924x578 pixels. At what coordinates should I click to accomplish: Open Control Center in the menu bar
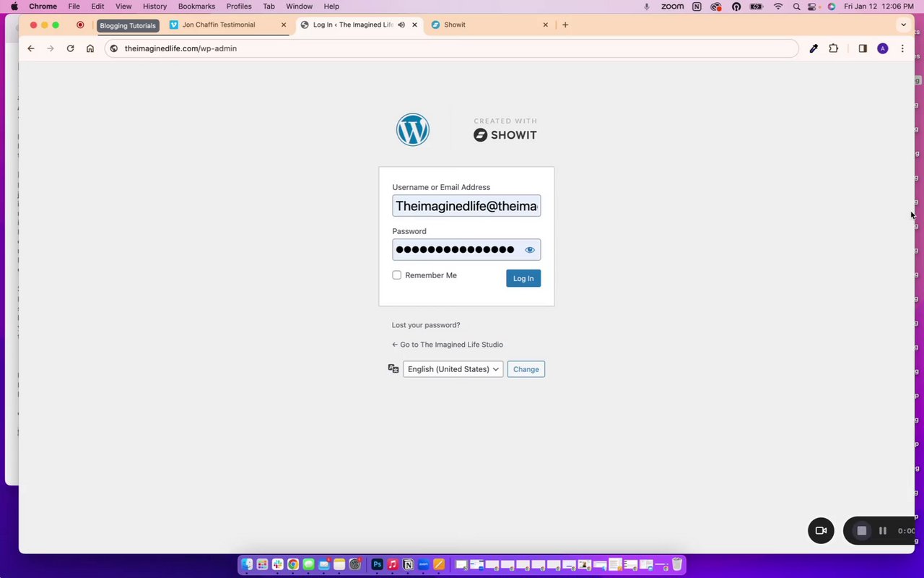(813, 7)
